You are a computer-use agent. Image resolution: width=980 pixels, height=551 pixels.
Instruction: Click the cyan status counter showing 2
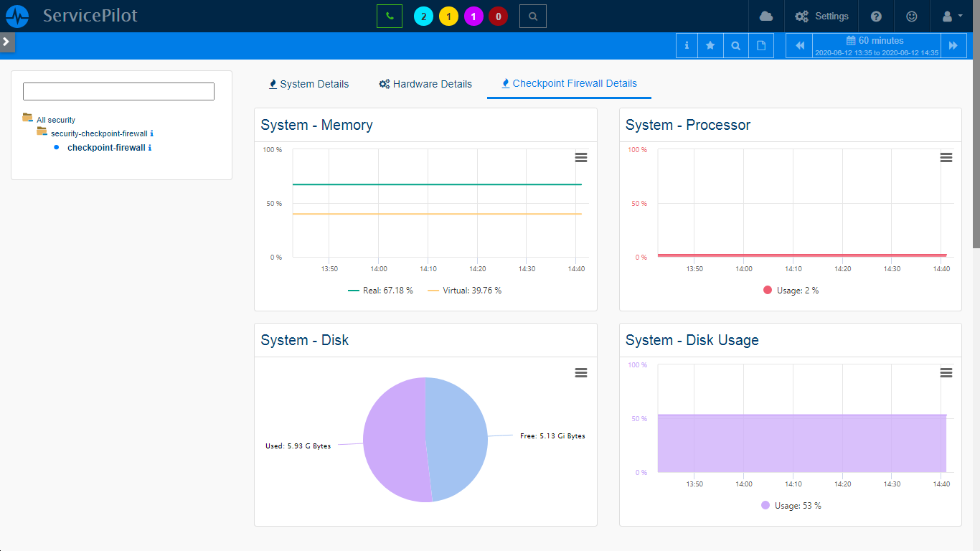pos(424,17)
